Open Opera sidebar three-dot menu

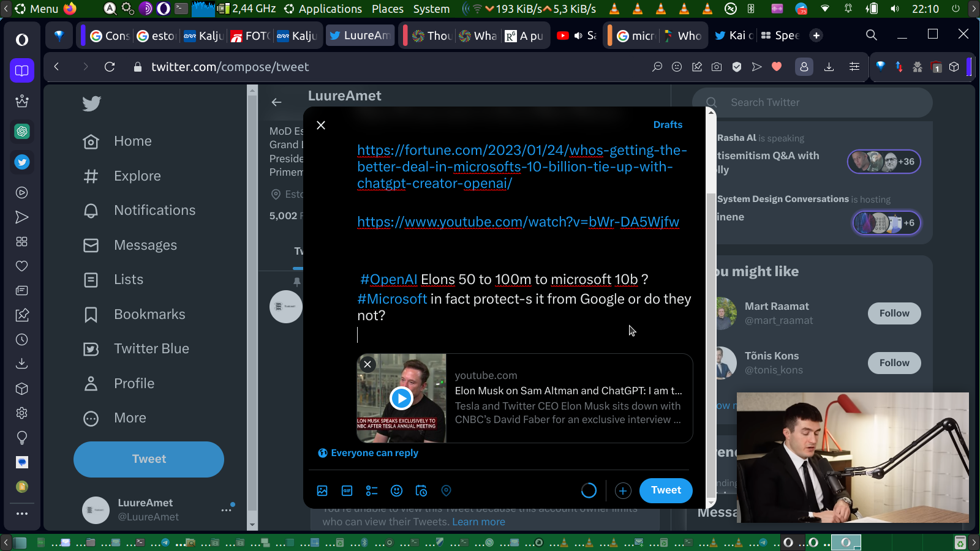click(22, 514)
